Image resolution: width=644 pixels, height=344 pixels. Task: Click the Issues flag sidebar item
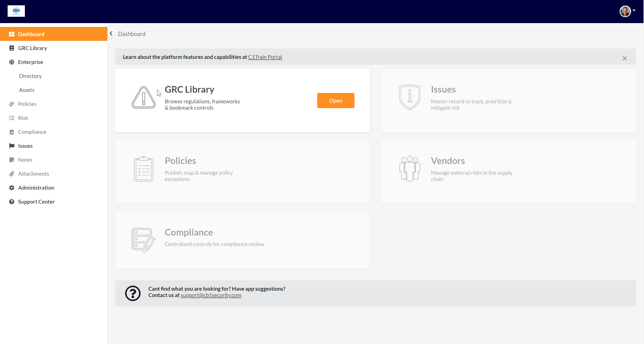(x=25, y=146)
